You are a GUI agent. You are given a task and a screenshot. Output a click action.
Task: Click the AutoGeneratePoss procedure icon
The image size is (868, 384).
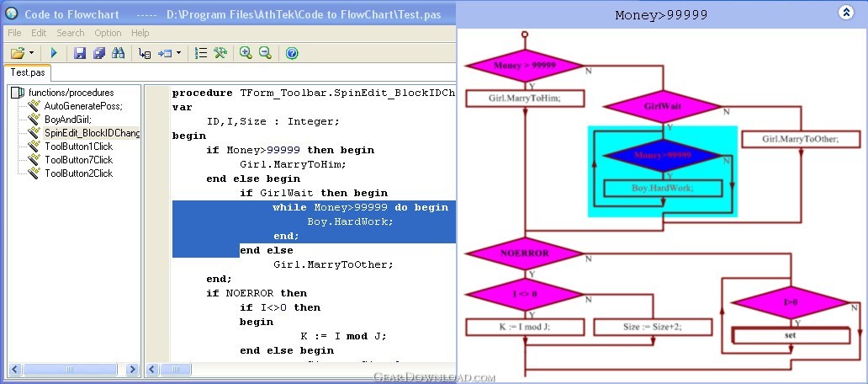click(34, 105)
